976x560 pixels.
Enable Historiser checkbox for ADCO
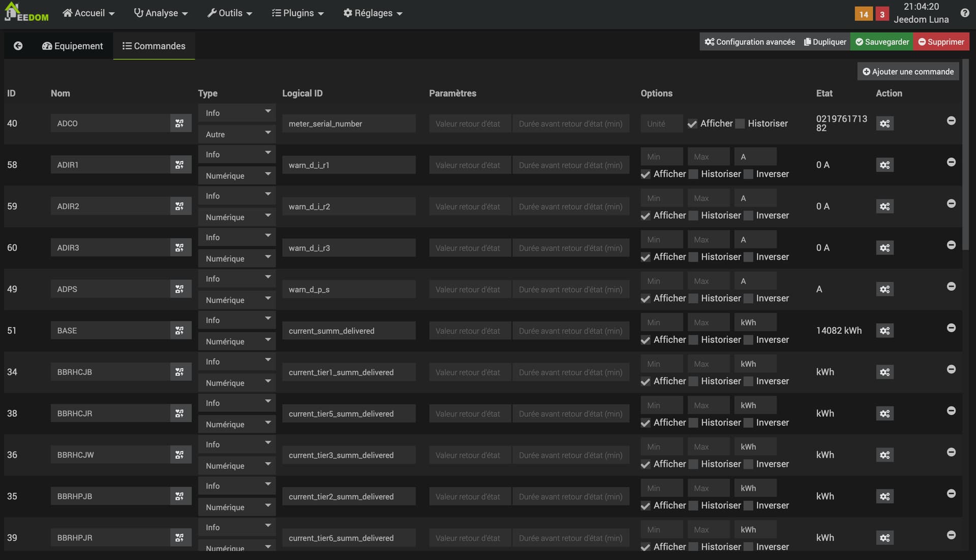coord(741,123)
